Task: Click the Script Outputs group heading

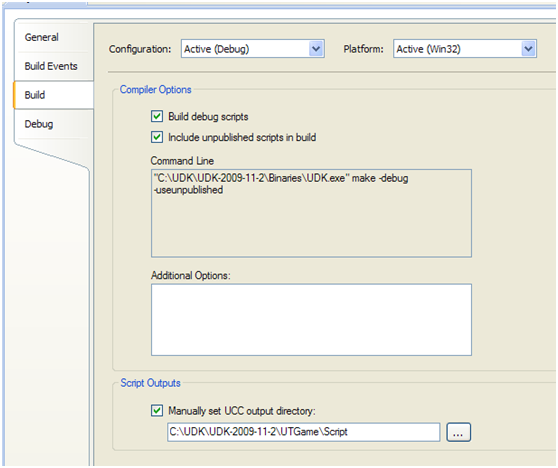Action: click(151, 383)
